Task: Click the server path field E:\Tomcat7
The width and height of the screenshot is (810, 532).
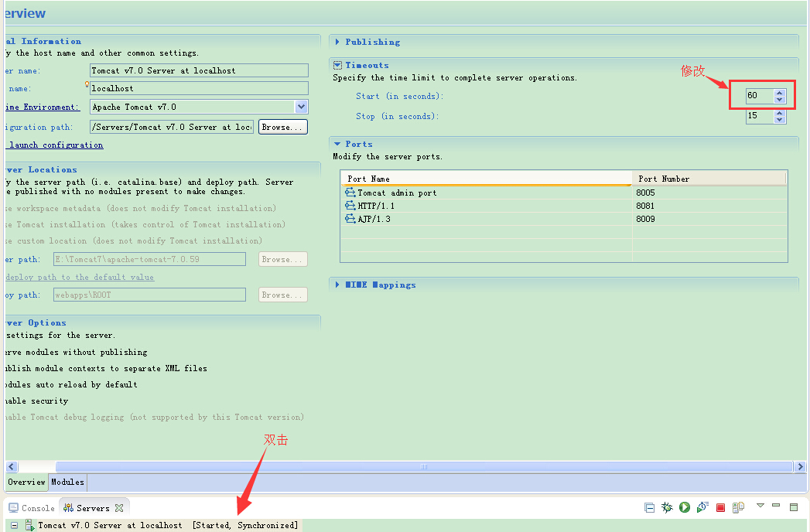Action: coord(149,259)
